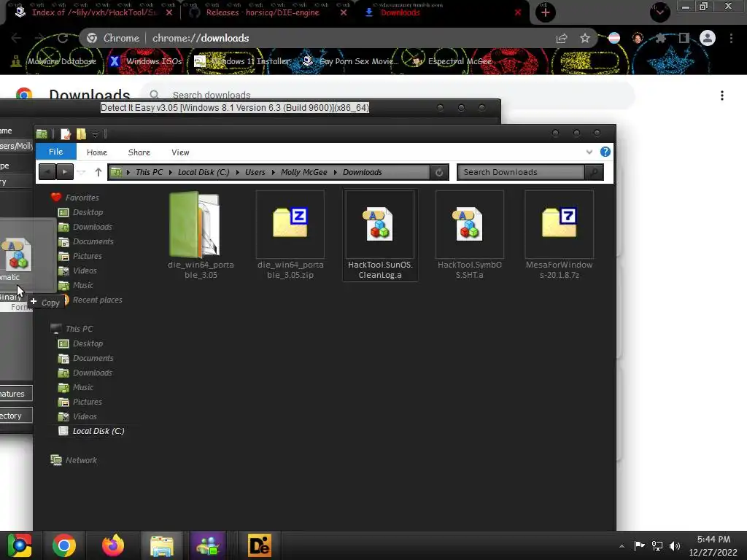Select Pictures under This PC
747x560 pixels.
click(x=88, y=402)
